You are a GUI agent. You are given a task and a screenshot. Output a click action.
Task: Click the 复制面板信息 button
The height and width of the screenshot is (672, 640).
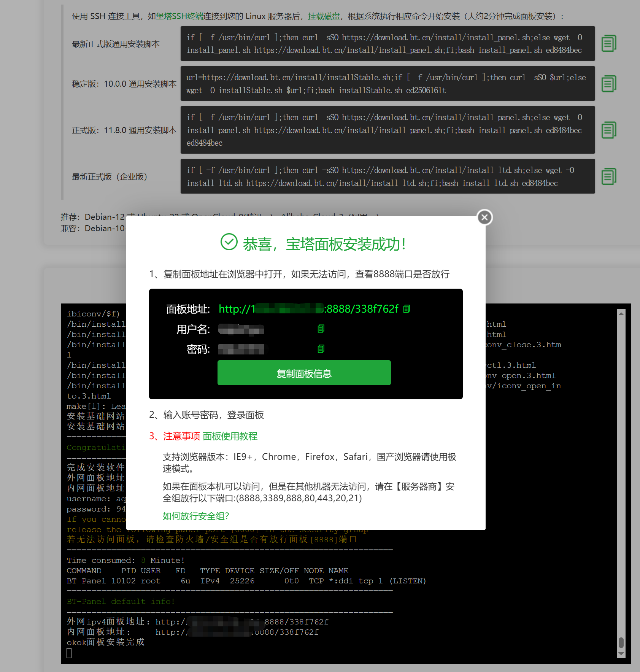coord(304,373)
